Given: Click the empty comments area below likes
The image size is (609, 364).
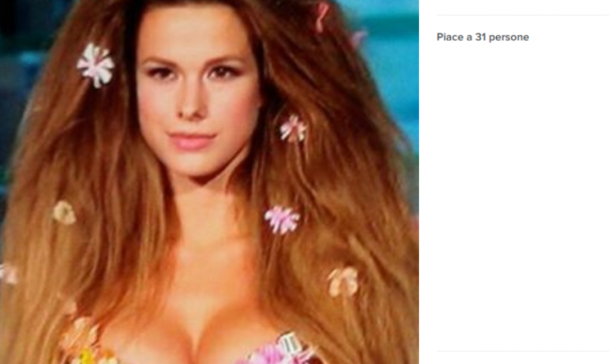Looking at the screenshot, I should (x=522, y=194).
